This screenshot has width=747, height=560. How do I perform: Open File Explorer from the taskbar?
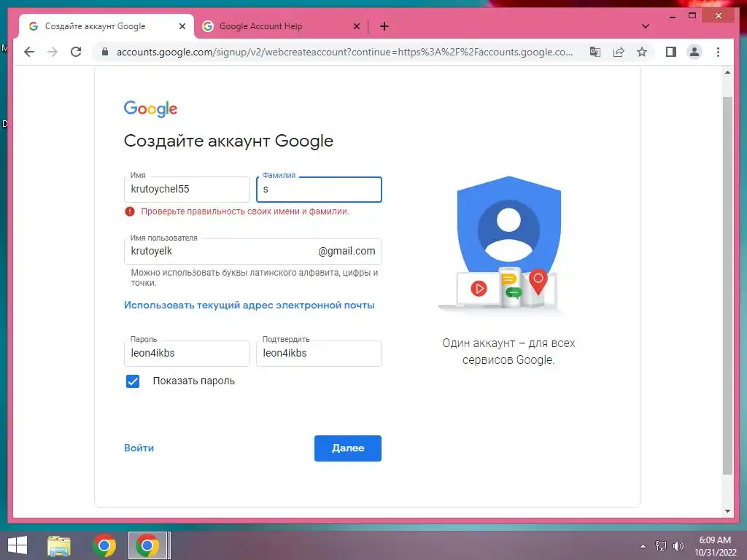(x=59, y=545)
